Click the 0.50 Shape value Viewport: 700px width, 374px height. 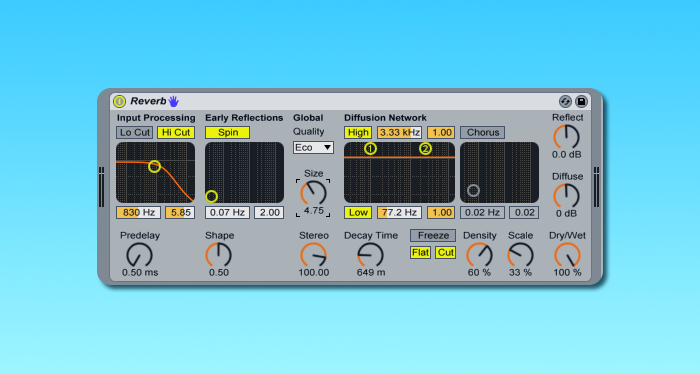[219, 273]
